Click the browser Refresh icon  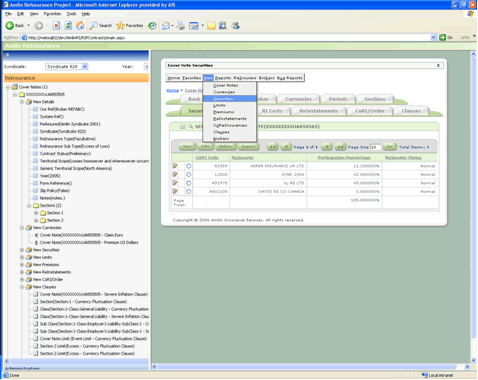[68, 25]
